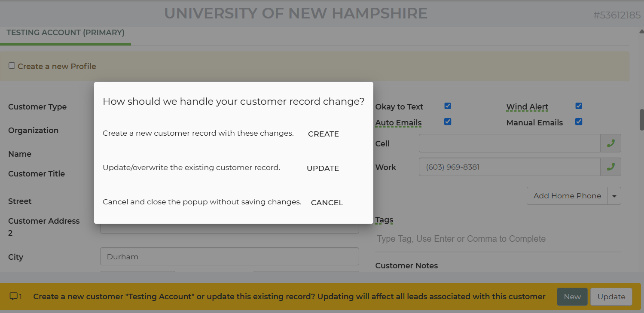Image resolution: width=644 pixels, height=313 pixels.
Task: Click CANCEL to close the popup
Action: point(327,203)
